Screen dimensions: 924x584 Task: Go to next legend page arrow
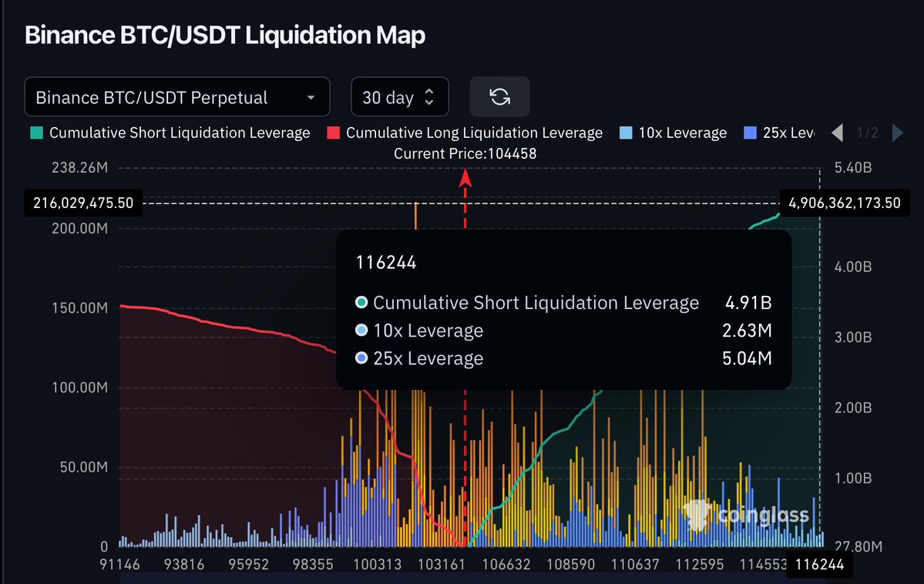[898, 133]
